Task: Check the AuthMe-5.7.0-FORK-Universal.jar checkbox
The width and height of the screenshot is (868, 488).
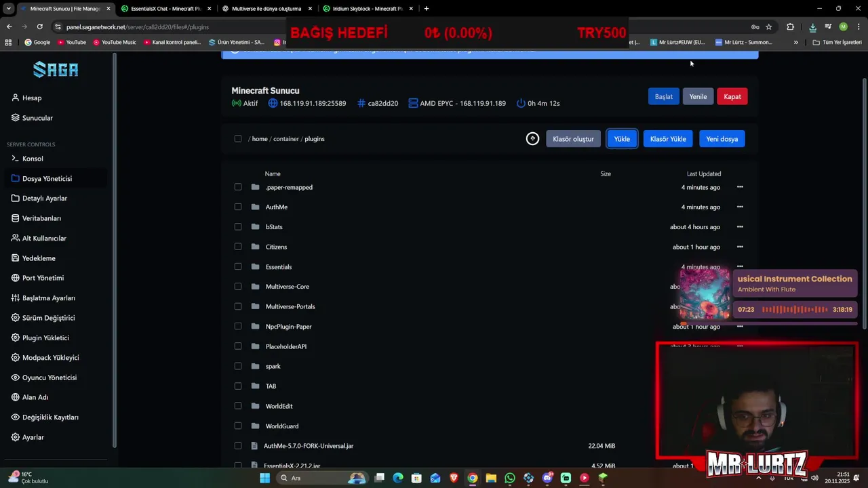Action: (238, 446)
